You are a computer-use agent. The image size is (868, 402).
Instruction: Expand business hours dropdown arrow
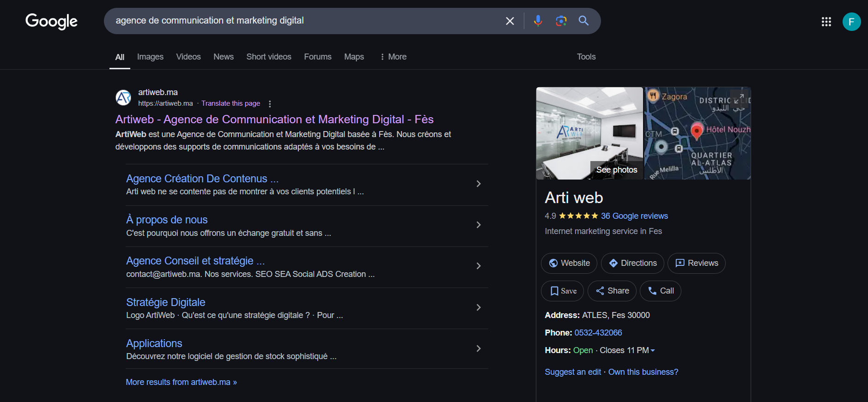[x=653, y=351]
